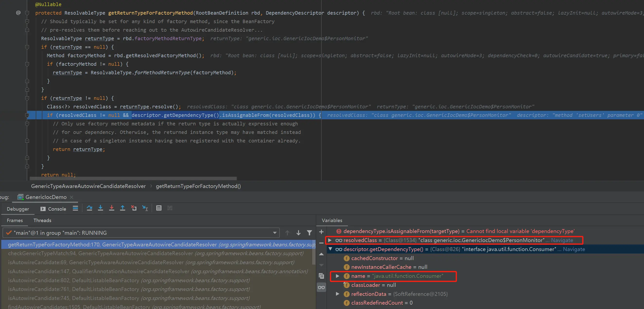Switch to the Threads tab

(42, 220)
